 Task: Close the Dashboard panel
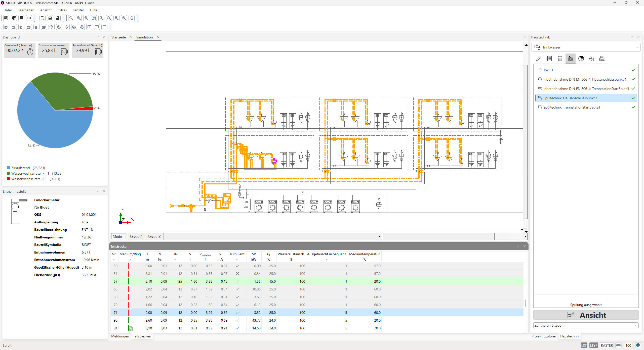(x=104, y=37)
